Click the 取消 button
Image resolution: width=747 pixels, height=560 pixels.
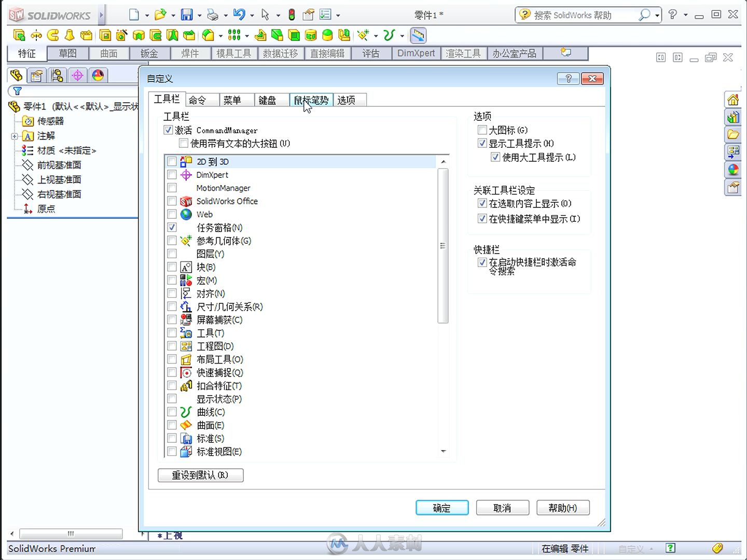pyautogui.click(x=502, y=508)
